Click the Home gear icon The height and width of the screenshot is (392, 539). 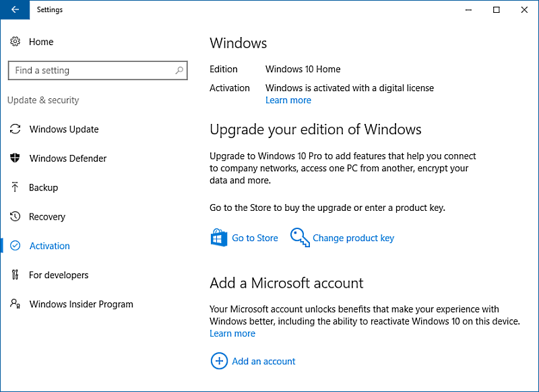point(15,42)
